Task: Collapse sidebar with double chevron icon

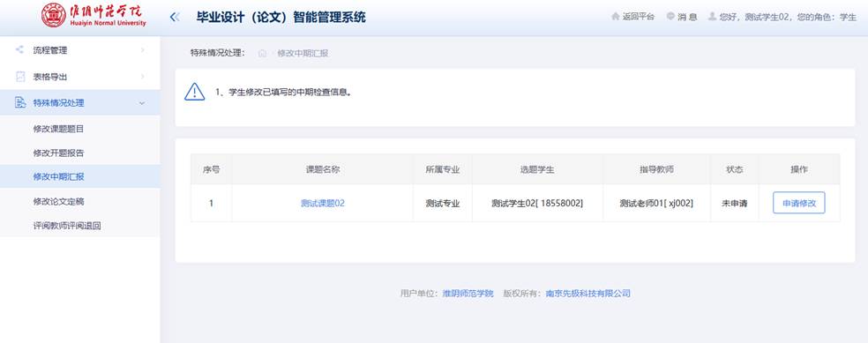Action: point(175,17)
